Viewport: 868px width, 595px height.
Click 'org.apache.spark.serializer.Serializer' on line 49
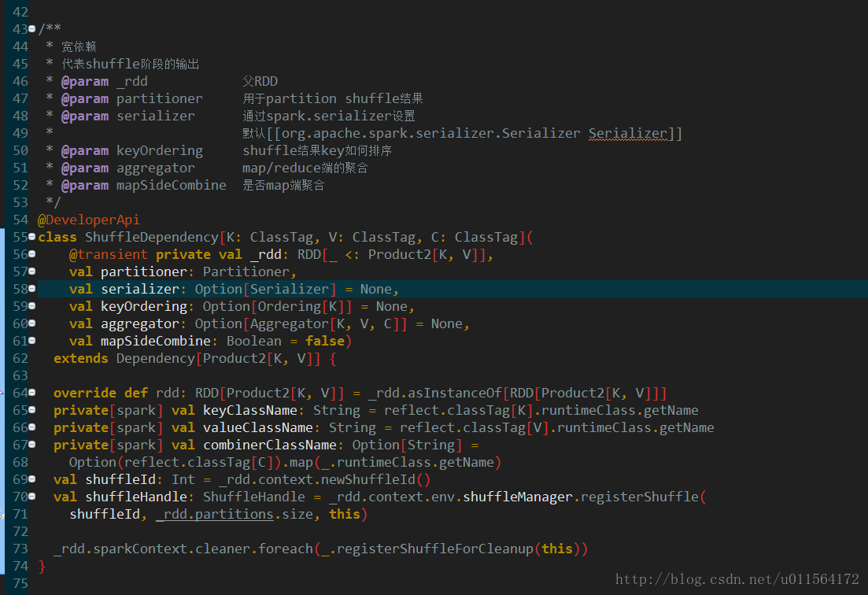click(x=431, y=133)
